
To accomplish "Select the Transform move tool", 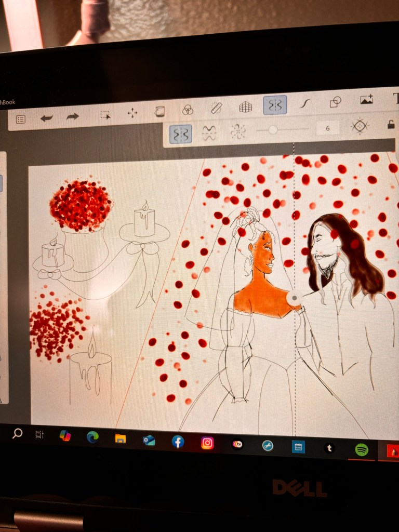I will click(x=132, y=113).
